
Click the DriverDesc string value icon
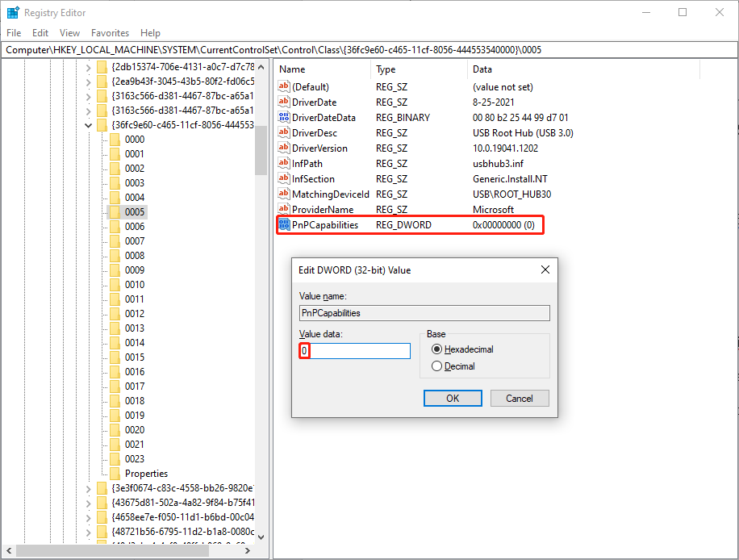(284, 132)
